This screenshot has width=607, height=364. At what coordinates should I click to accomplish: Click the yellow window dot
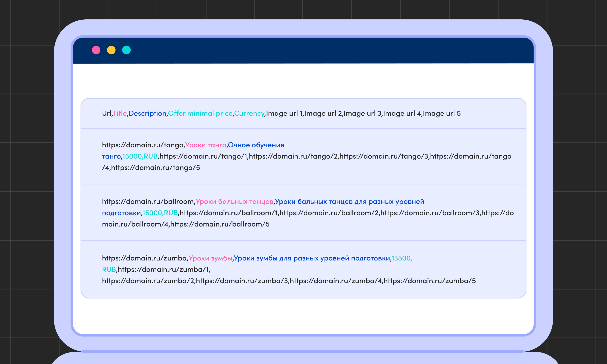coord(111,50)
